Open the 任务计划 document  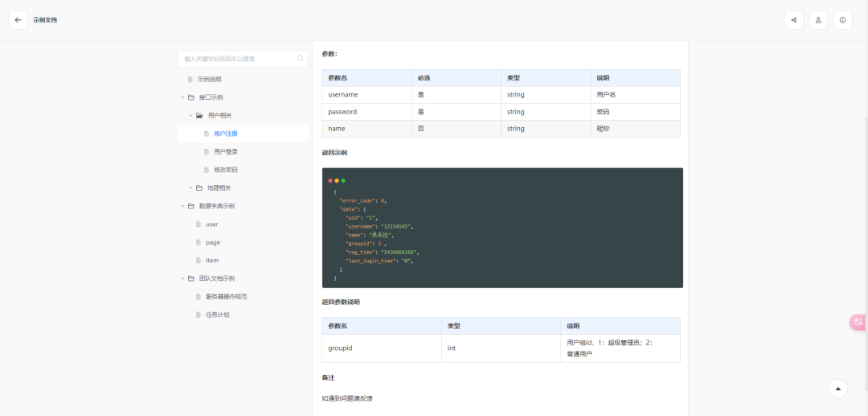point(217,315)
